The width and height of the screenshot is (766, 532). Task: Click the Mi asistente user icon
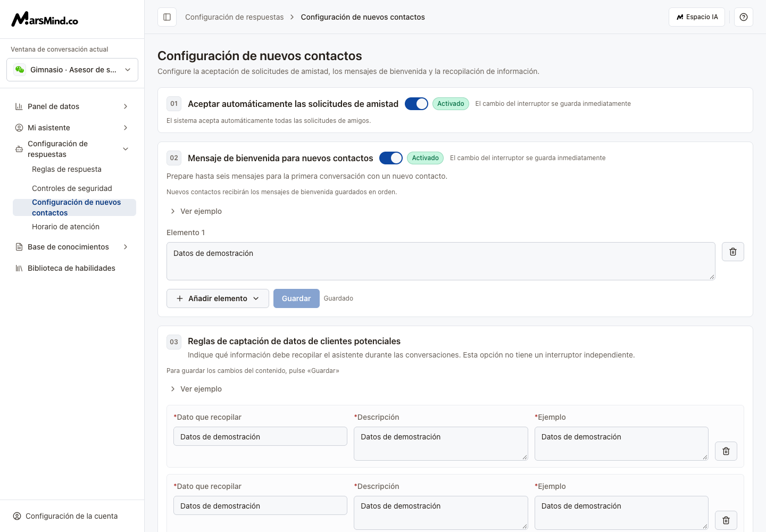[19, 128]
